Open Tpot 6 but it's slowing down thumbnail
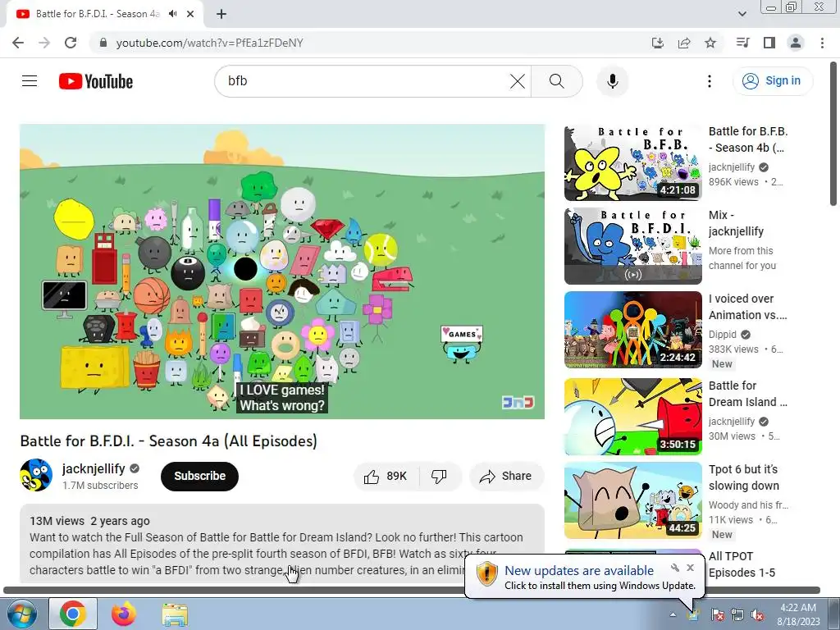840x630 pixels. pos(632,500)
